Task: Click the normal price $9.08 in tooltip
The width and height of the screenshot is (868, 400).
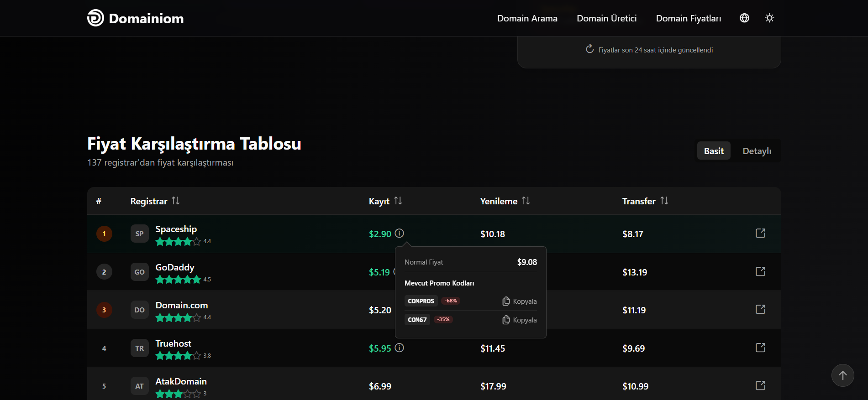Action: (x=527, y=262)
